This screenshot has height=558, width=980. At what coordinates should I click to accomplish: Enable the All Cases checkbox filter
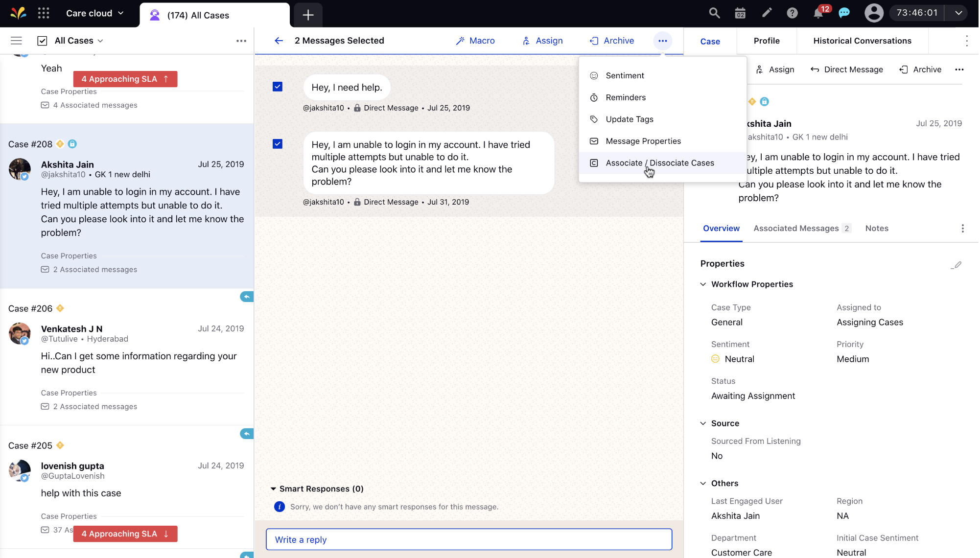(42, 41)
